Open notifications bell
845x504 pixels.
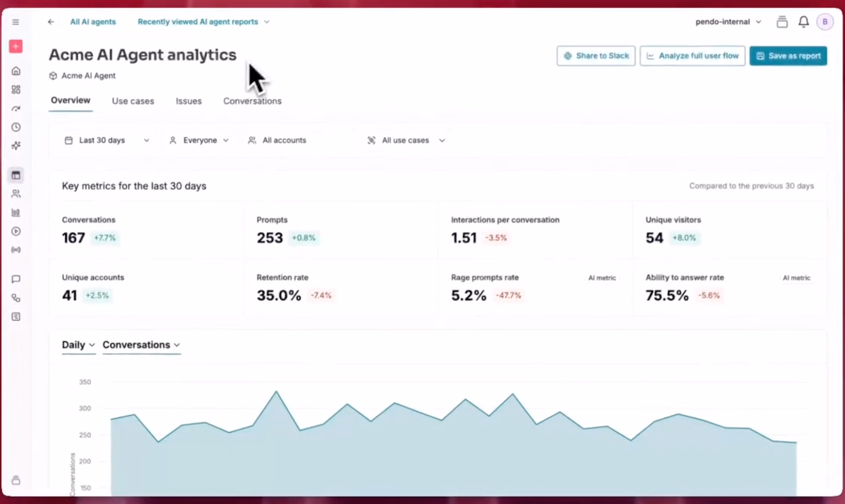(803, 22)
